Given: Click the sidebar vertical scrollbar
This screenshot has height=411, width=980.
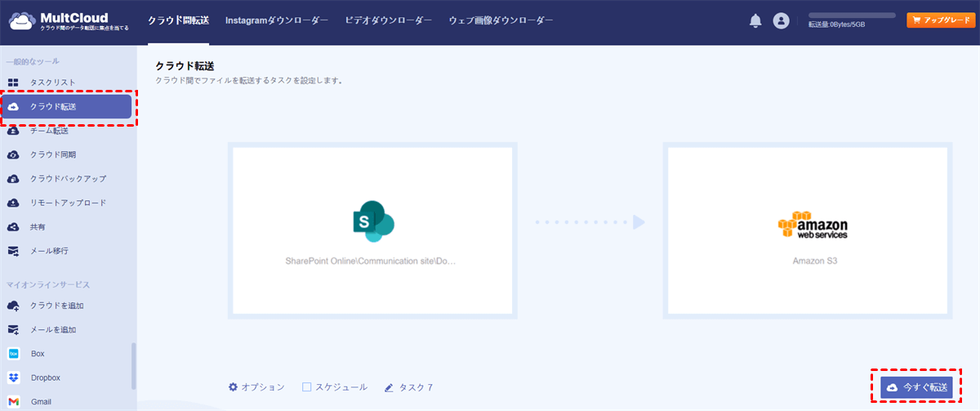Looking at the screenshot, I should click(134, 366).
